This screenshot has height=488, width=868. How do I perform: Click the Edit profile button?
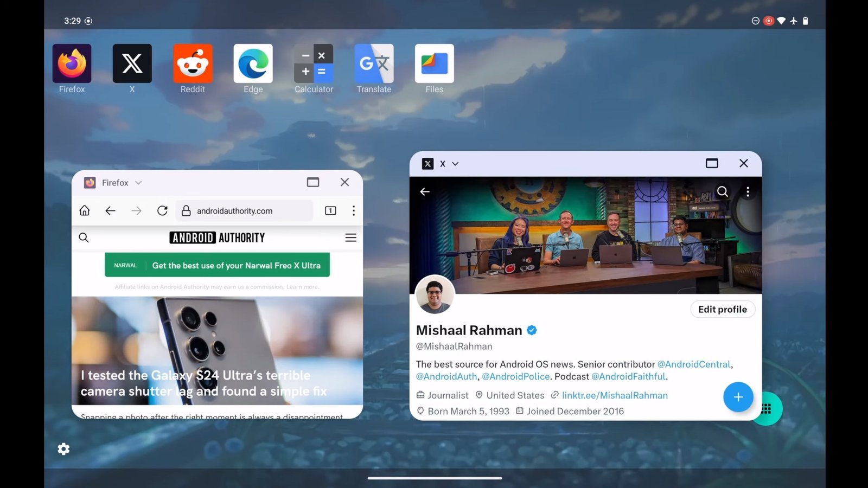click(723, 309)
